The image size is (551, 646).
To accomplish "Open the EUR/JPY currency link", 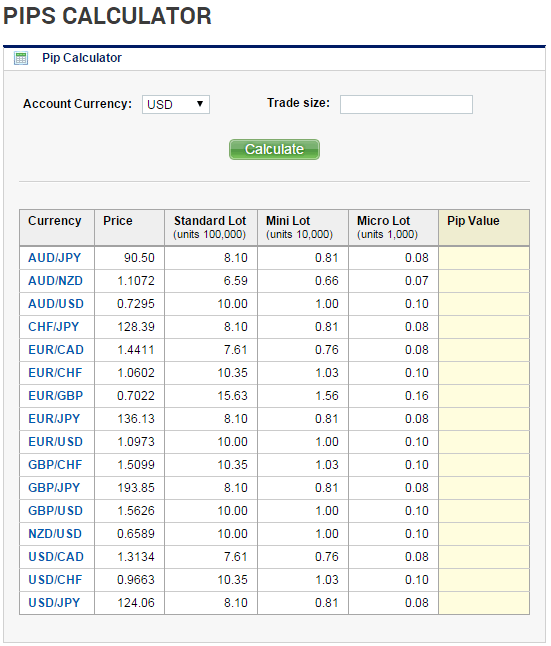I will point(54,419).
